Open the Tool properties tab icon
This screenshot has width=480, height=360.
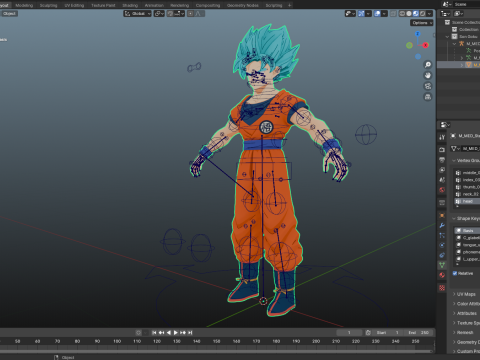tap(442, 137)
